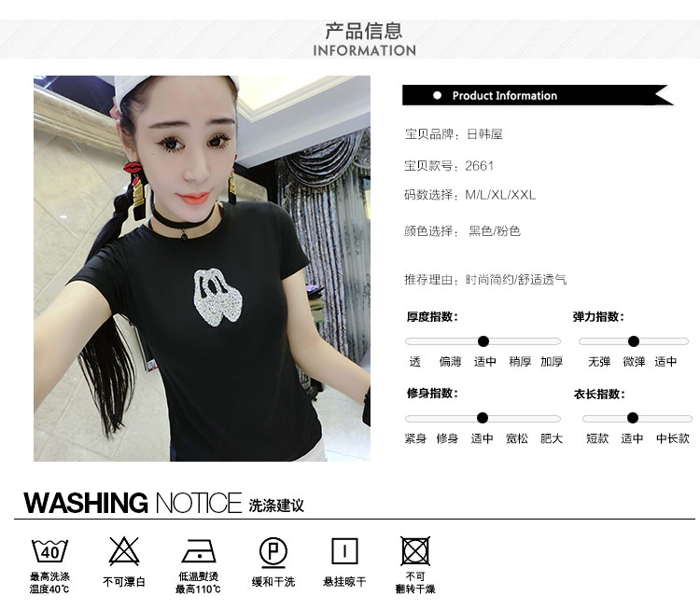Click the 产品信息 INFORMATION heading
Image resolution: width=700 pixels, height=610 pixels.
[x=364, y=39]
